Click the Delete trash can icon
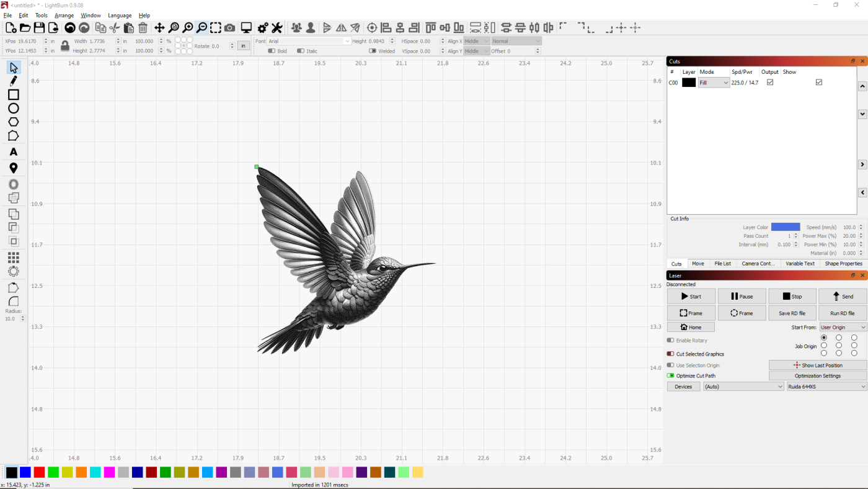The height and width of the screenshot is (489, 868). (x=143, y=28)
